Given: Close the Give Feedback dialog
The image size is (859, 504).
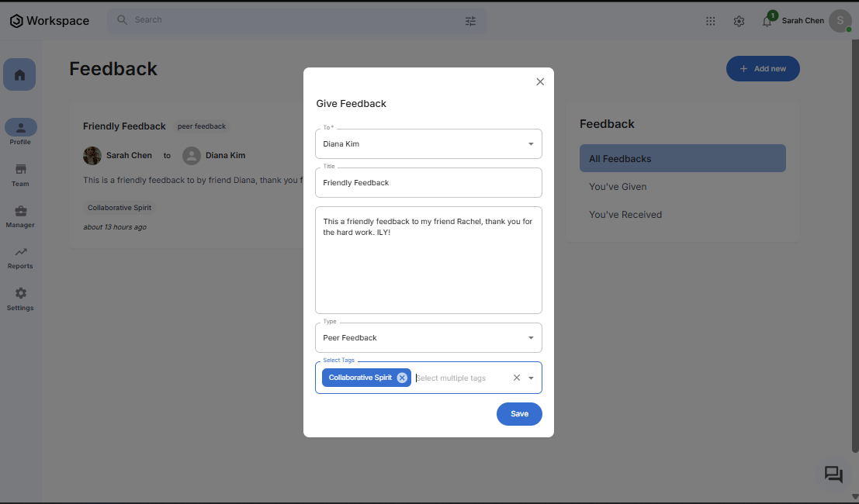Looking at the screenshot, I should pos(540,81).
